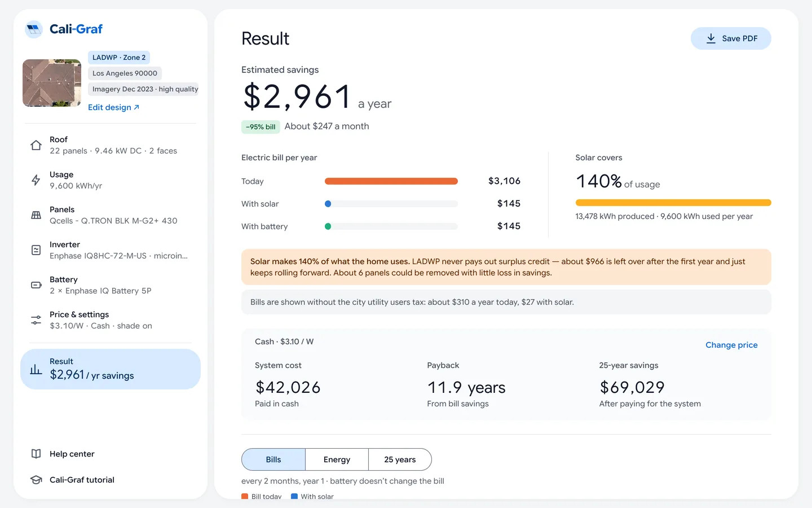Image resolution: width=812 pixels, height=508 pixels.
Task: Click the Edit design arrow icon
Action: [136, 107]
